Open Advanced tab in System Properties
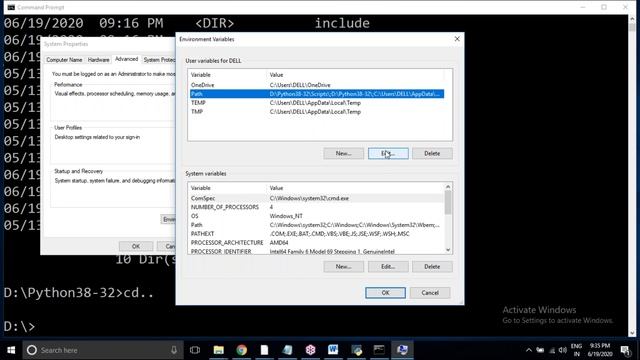 (127, 59)
